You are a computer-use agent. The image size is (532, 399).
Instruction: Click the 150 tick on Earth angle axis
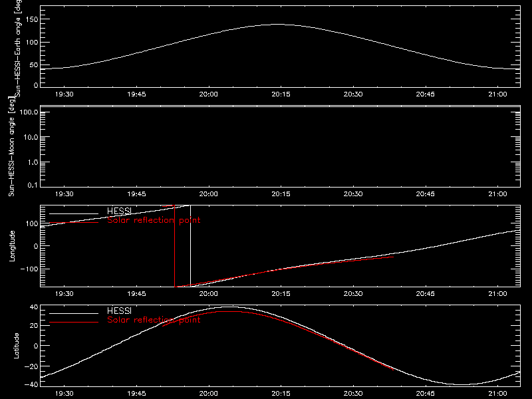tap(31, 19)
